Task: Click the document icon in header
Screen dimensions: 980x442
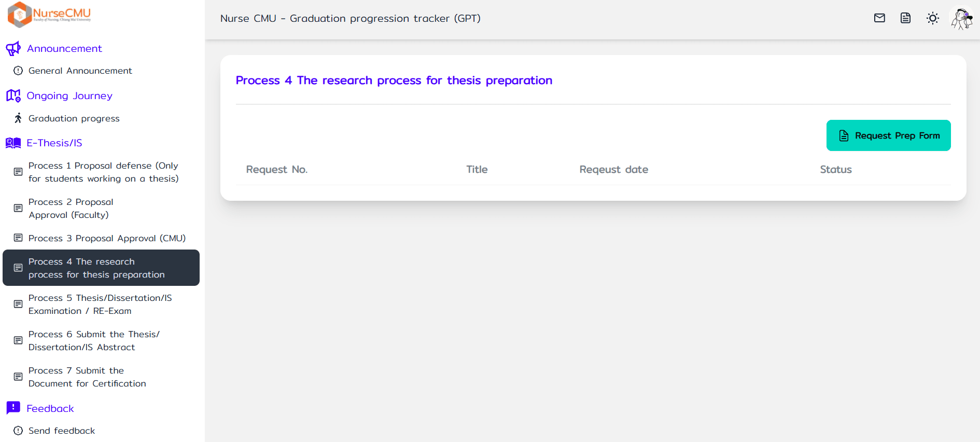Action: (x=905, y=18)
